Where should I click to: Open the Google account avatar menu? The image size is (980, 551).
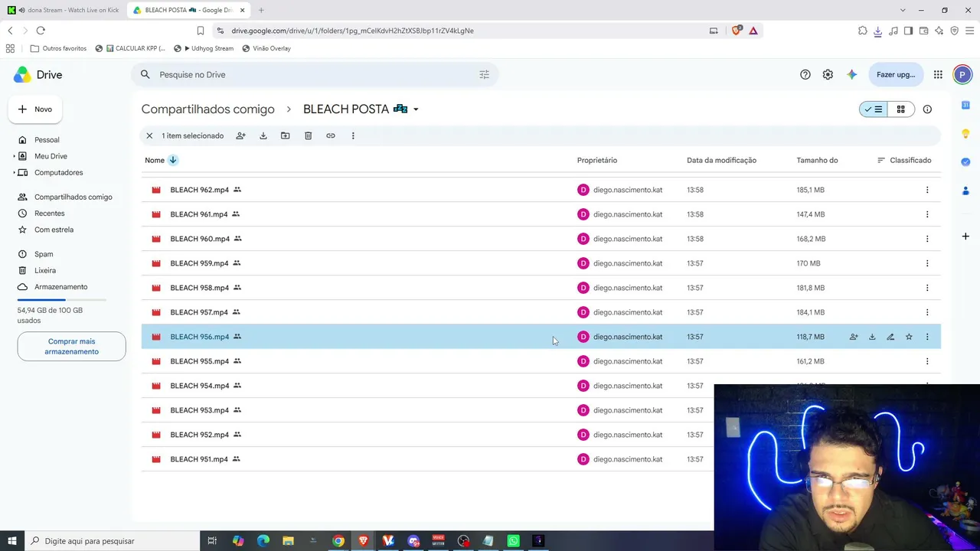962,74
